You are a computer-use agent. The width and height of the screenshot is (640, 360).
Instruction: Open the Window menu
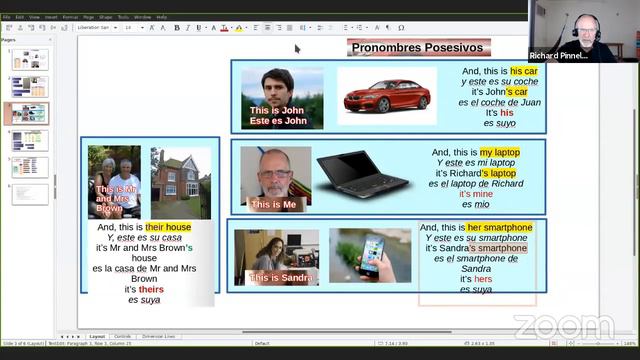tap(142, 17)
